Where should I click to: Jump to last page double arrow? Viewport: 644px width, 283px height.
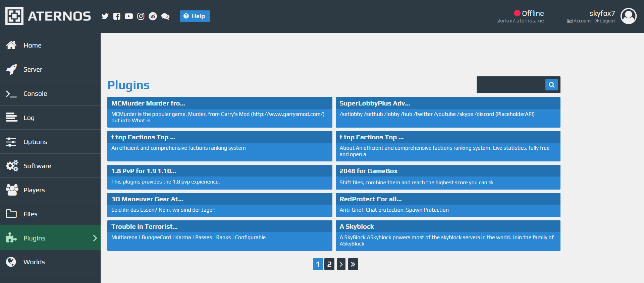click(353, 264)
